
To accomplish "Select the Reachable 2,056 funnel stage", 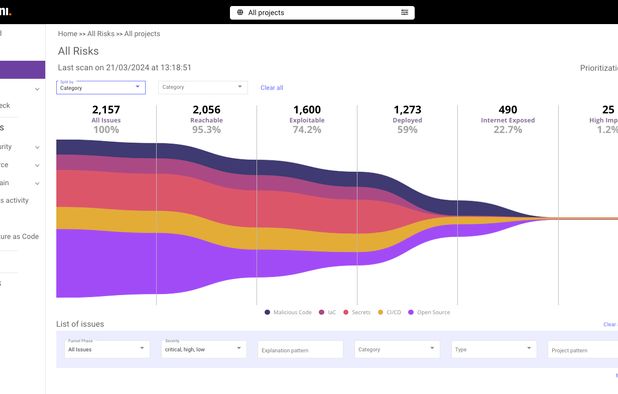I will pyautogui.click(x=207, y=119).
